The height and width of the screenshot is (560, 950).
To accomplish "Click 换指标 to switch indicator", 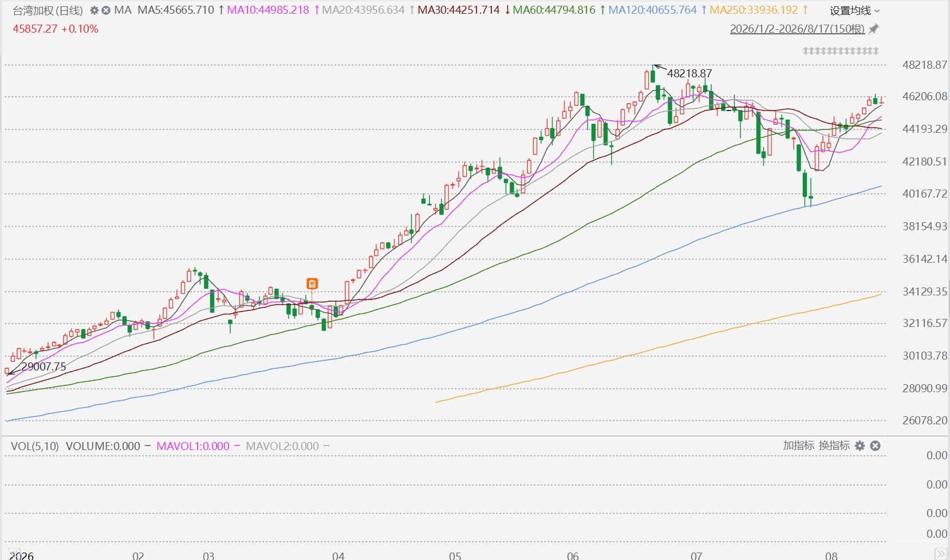I will (x=834, y=445).
